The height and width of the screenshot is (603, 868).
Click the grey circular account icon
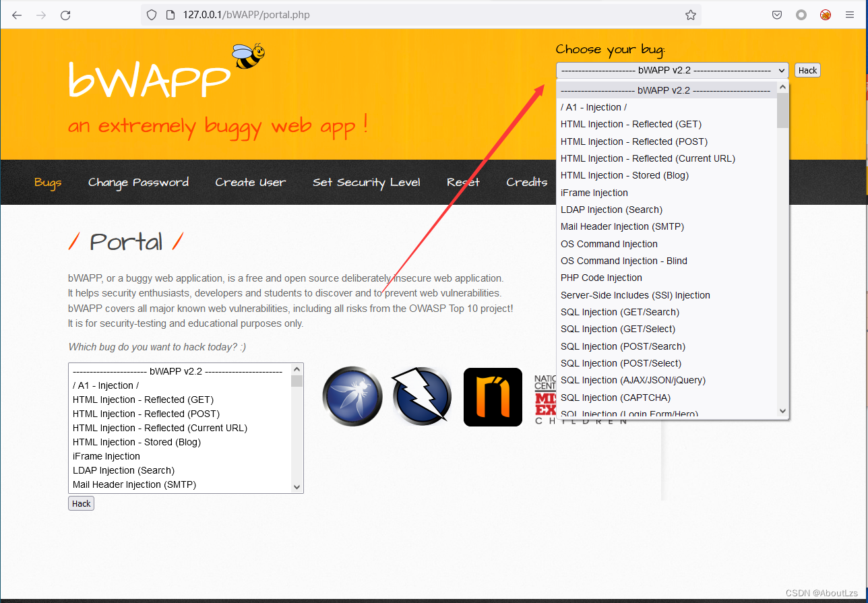tap(801, 15)
